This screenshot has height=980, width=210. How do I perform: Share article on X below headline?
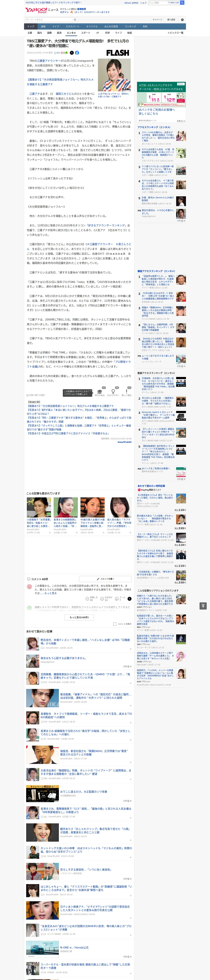click(72, 53)
